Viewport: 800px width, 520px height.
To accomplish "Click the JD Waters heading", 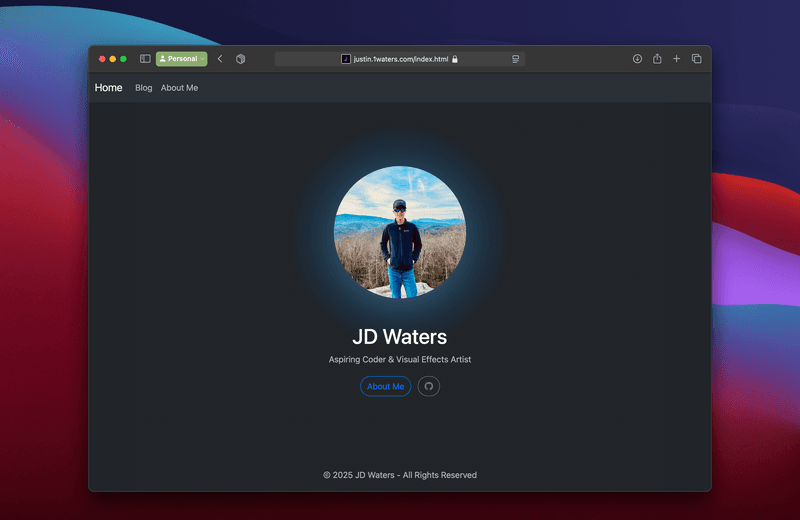I will [399, 337].
